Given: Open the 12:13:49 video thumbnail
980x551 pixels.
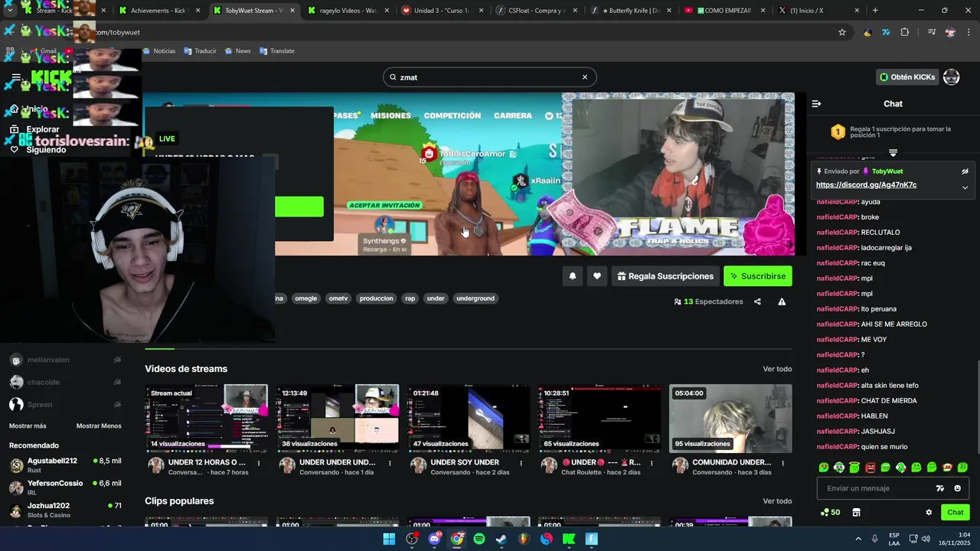Looking at the screenshot, I should pos(338,419).
